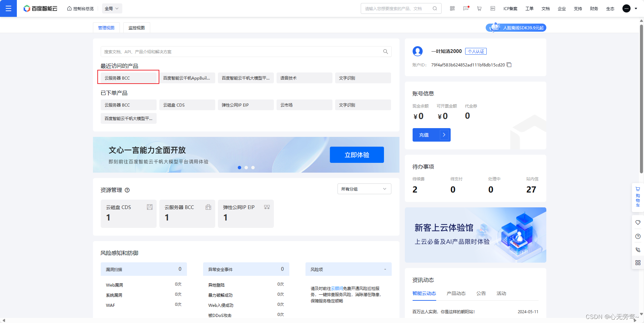
Task: Switch to 公告 news tab
Action: tap(481, 293)
